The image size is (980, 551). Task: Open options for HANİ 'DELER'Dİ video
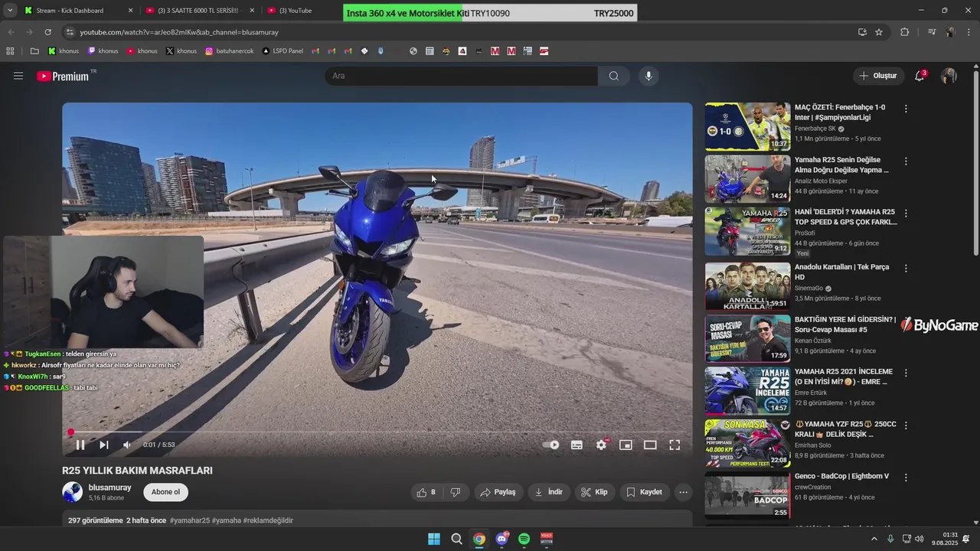pyautogui.click(x=906, y=214)
